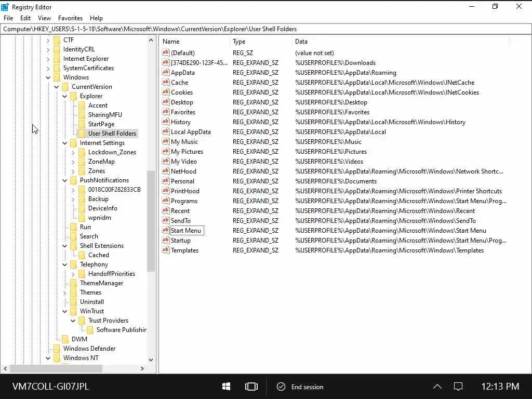
Task: Expand the ZoneMap key
Action: coord(73,162)
